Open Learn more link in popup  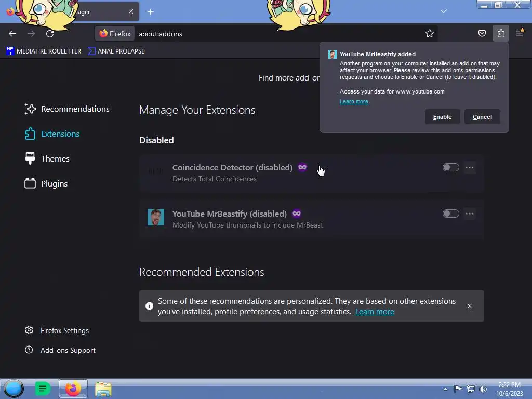354,101
